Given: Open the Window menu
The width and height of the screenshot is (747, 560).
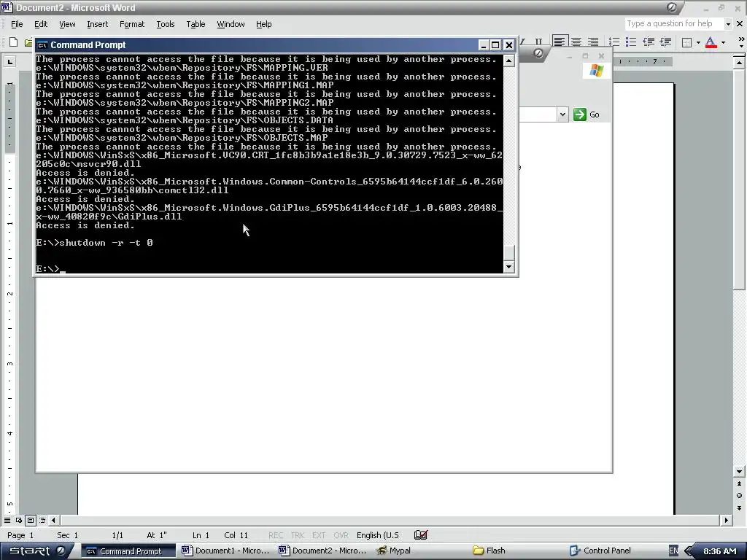Looking at the screenshot, I should point(231,24).
